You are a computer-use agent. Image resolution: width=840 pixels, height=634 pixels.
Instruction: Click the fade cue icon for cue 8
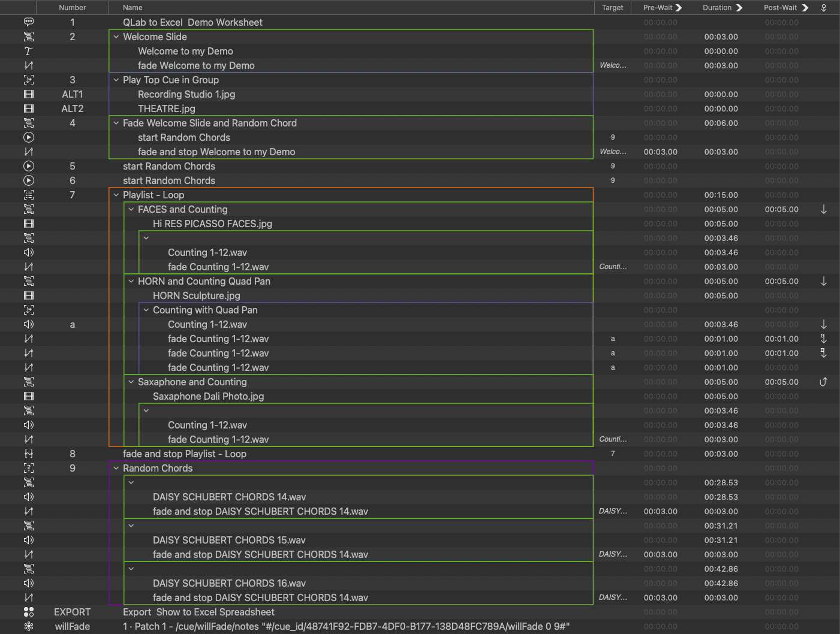pyautogui.click(x=28, y=454)
